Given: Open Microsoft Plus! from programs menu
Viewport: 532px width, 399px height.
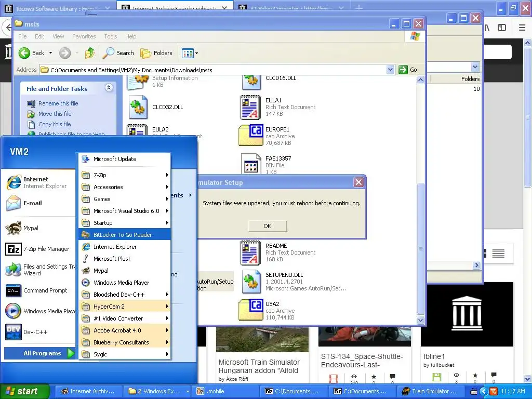Looking at the screenshot, I should coord(125,259).
